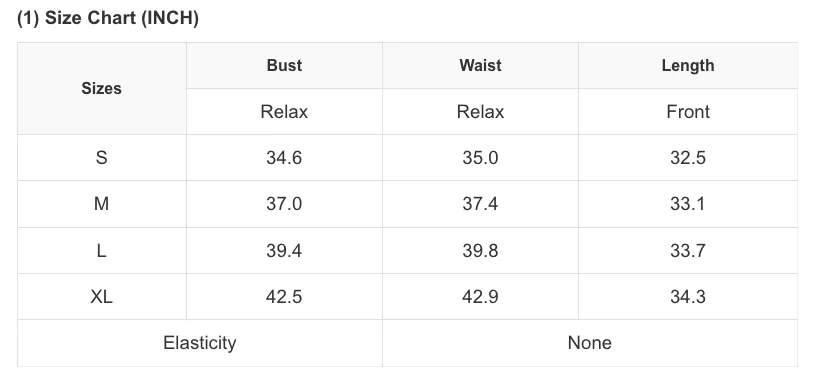
Task: Select the Relax sub-header under Bust
Action: point(284,112)
